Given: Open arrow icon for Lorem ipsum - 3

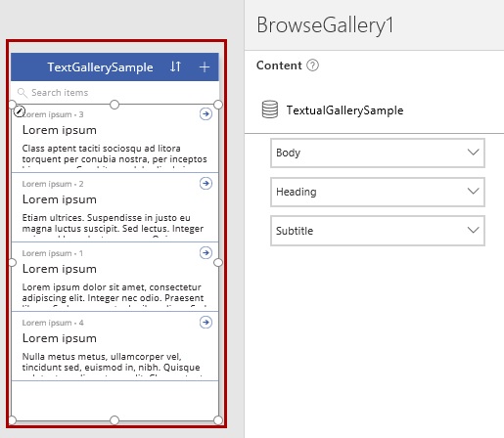Looking at the screenshot, I should 206,113.
